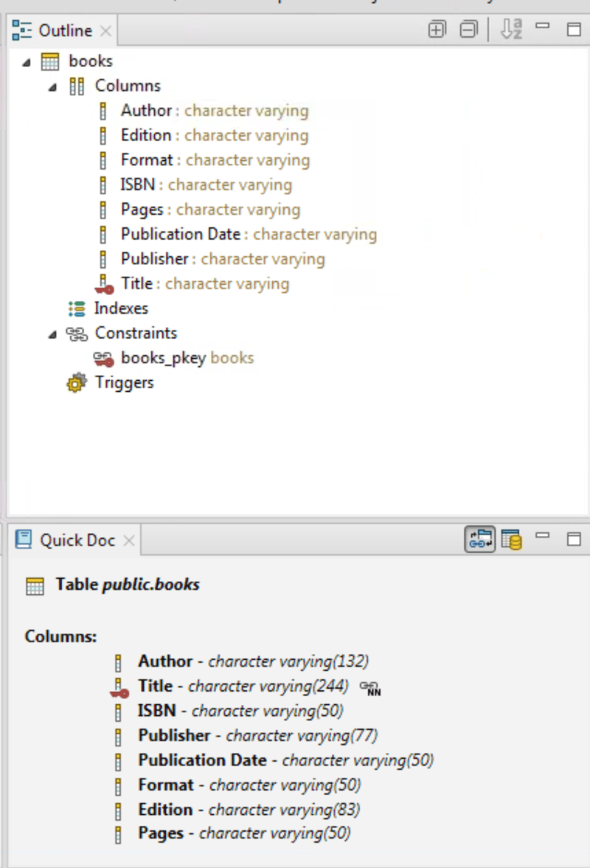Select the books_pkey constraint key icon
This screenshot has height=868, width=590.
pos(103,359)
